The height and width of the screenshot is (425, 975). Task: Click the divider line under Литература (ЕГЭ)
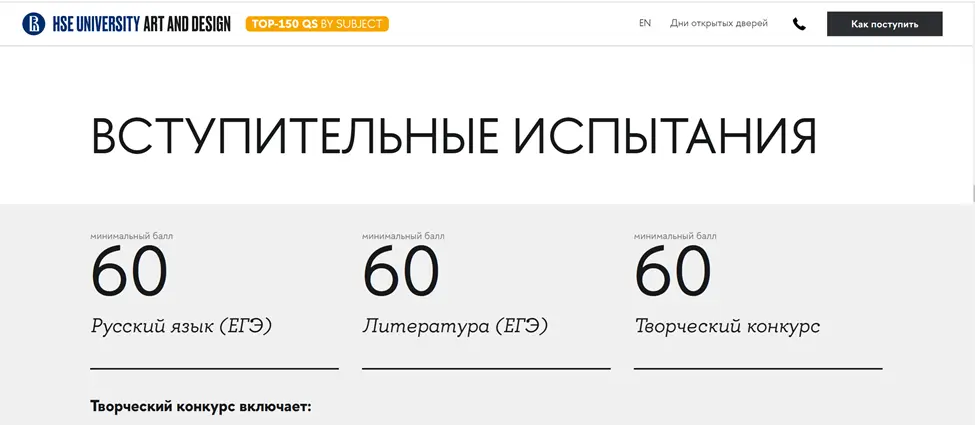(486, 369)
